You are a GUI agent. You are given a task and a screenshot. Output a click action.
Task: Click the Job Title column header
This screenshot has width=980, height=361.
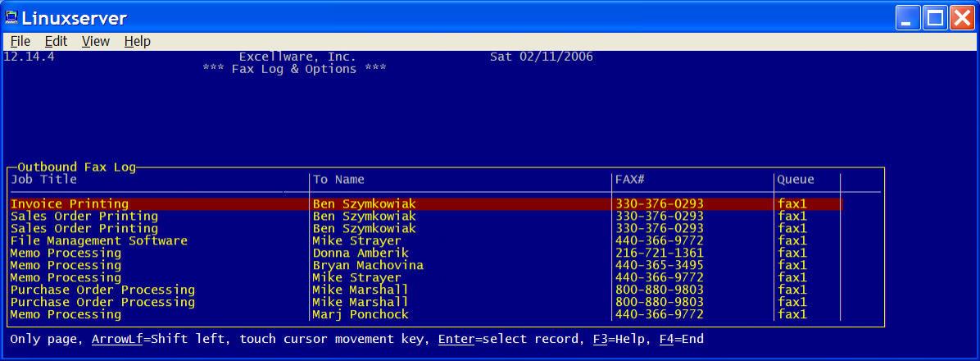(x=43, y=179)
